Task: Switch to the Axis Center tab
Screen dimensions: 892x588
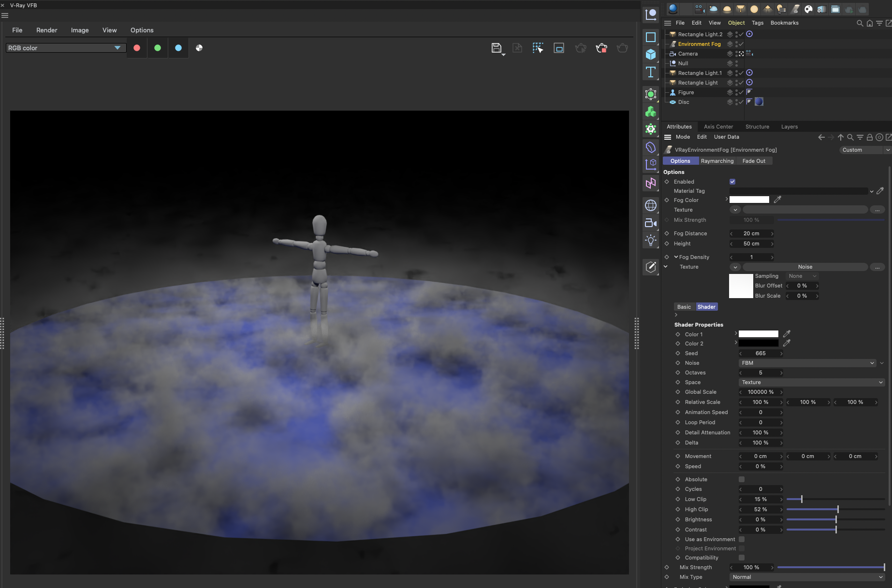Action: [x=718, y=127]
